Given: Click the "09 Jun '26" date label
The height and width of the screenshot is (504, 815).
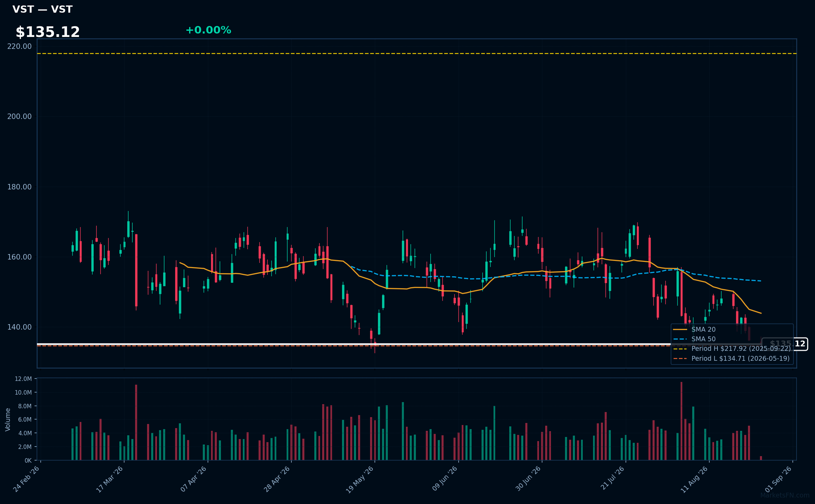Looking at the screenshot, I should click(x=445, y=478).
